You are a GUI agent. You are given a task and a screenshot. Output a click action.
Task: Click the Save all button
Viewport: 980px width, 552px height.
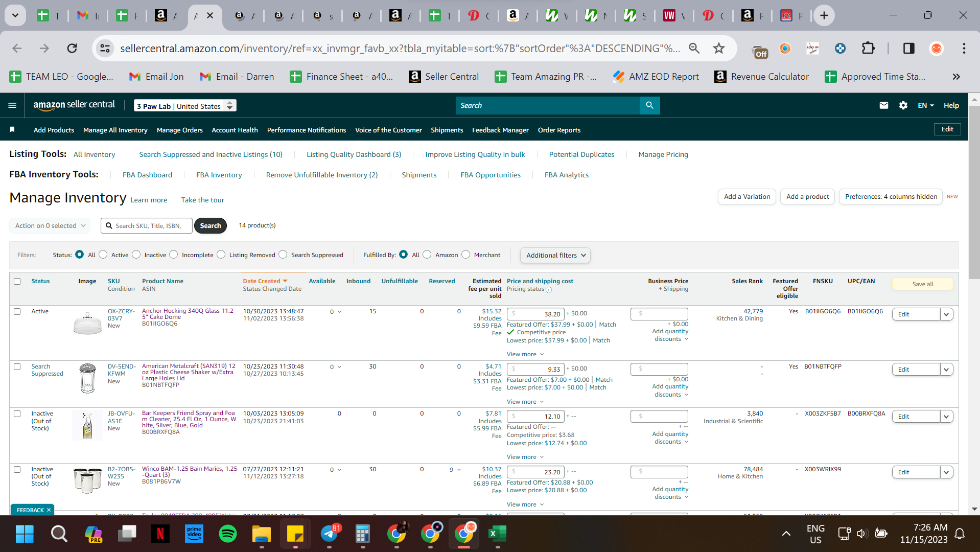pos(923,284)
